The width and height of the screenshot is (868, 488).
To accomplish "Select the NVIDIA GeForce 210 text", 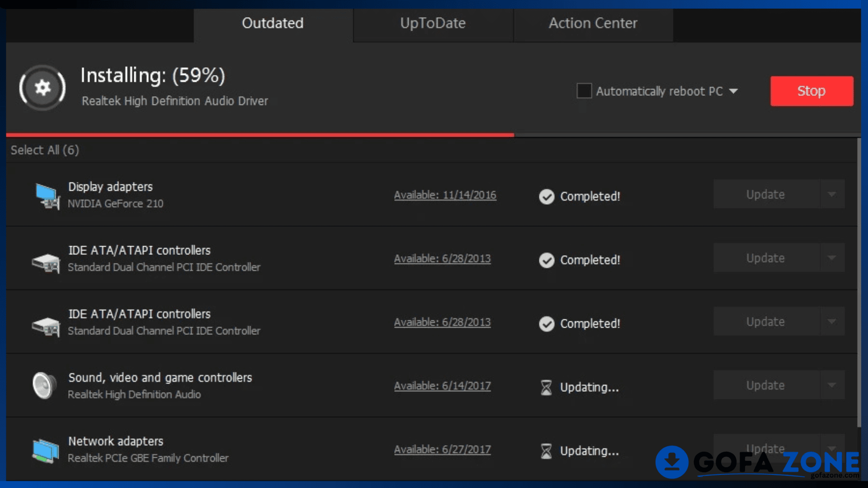I will (x=116, y=204).
